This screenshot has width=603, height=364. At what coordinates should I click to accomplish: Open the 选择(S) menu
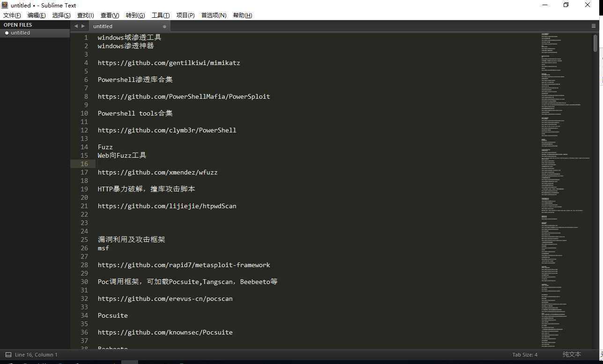[61, 15]
